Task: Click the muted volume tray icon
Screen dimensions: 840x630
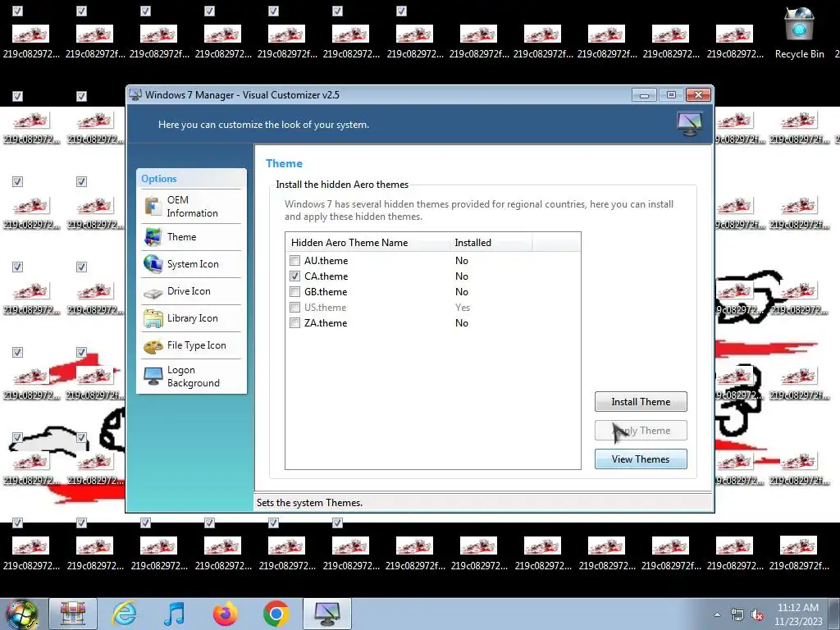Action: 757,614
